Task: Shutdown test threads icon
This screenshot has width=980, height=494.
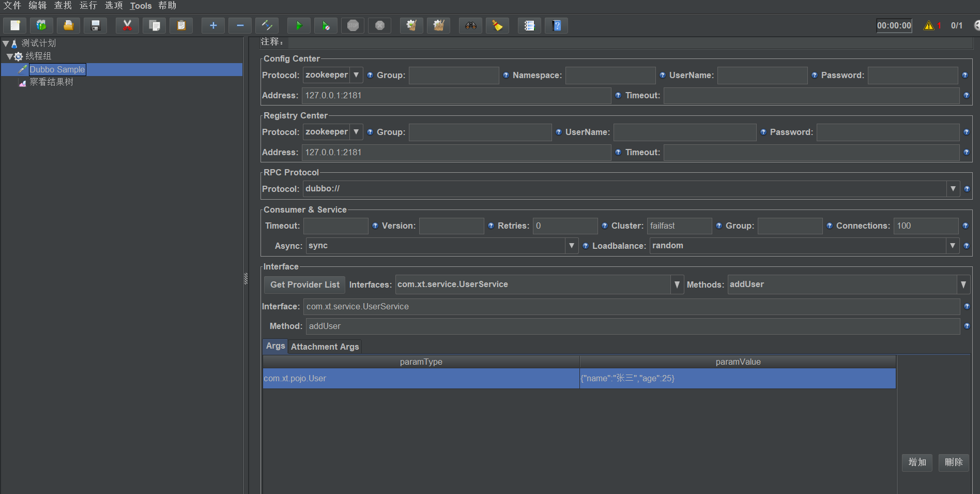Action: pyautogui.click(x=379, y=25)
